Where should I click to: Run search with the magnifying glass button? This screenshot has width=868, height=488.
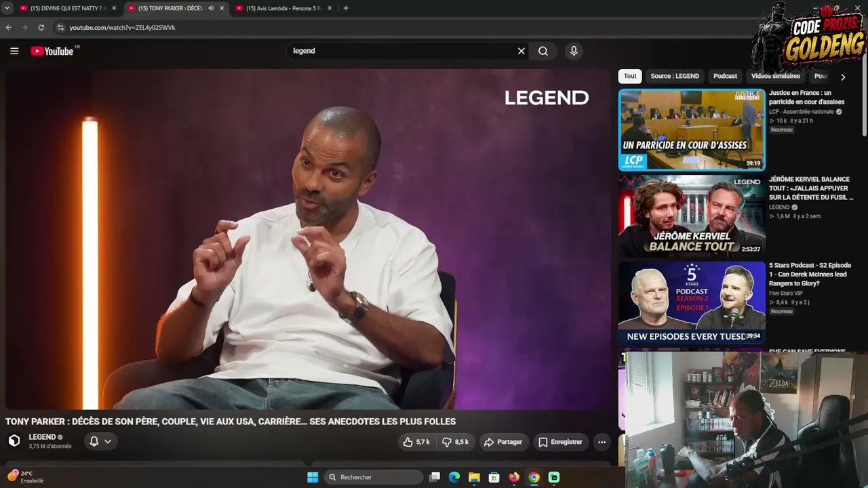click(543, 51)
